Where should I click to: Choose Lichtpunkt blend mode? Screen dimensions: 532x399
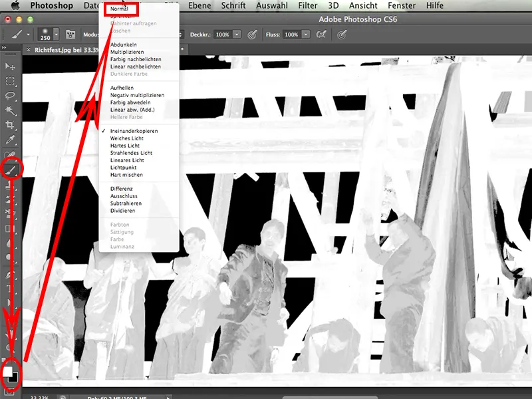pyautogui.click(x=123, y=168)
